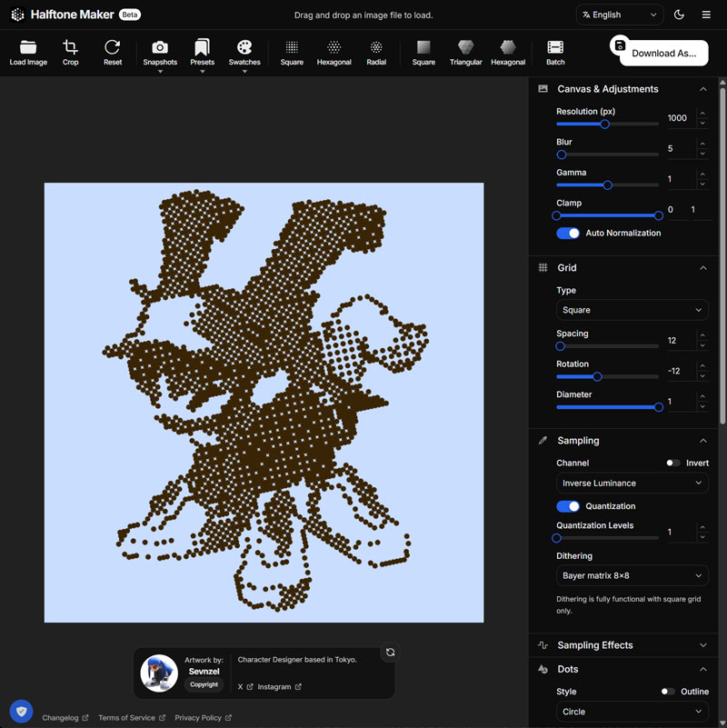Click the blue shield privacy icon
Viewport: 727px width, 728px height.
21,711
